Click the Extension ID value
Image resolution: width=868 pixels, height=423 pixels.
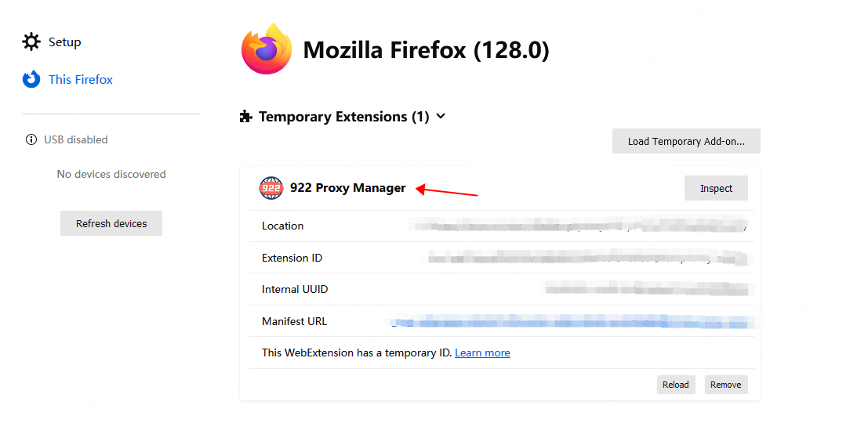pyautogui.click(x=588, y=258)
